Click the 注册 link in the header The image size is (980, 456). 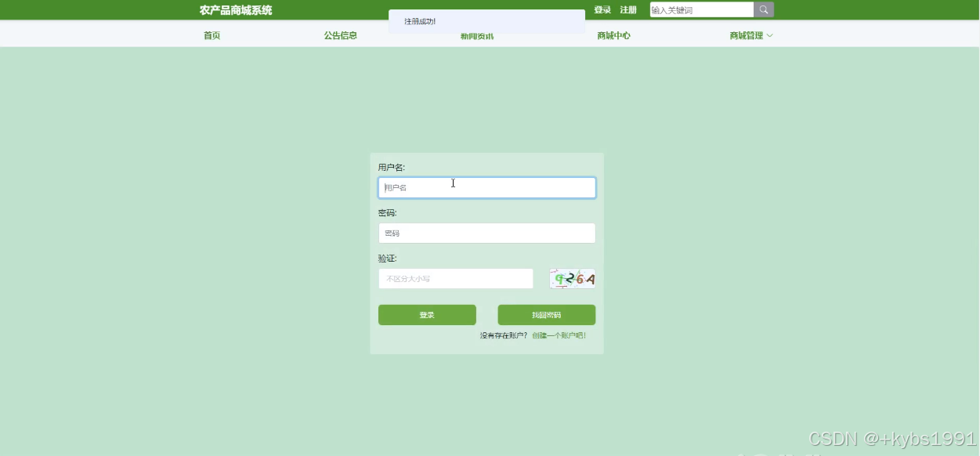[627, 9]
